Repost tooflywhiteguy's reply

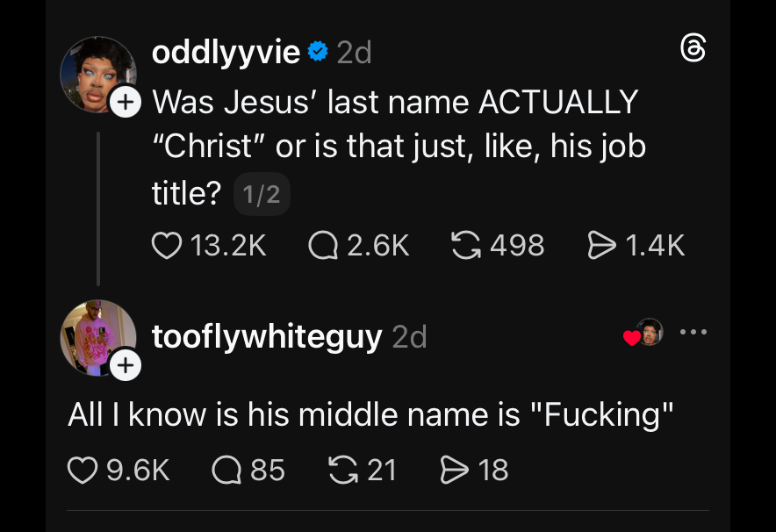point(340,470)
